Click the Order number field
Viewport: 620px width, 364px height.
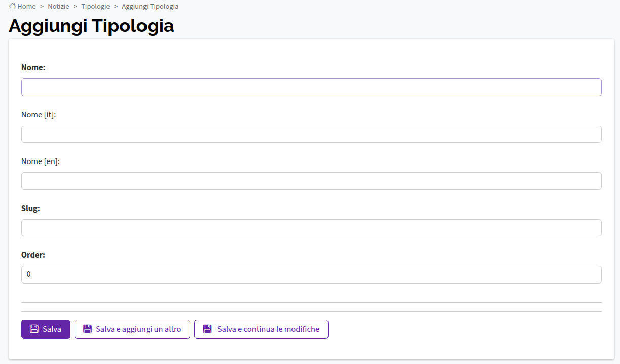tap(311, 274)
